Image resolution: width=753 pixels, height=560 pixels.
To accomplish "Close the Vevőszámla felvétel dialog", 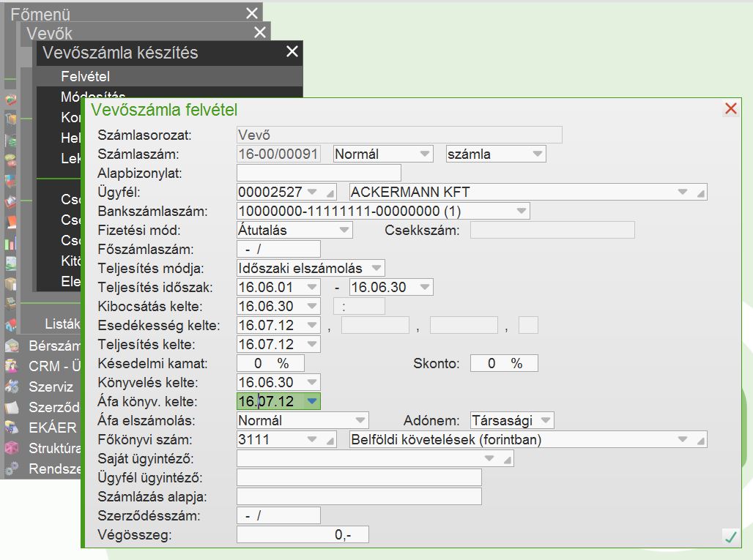I will [730, 108].
